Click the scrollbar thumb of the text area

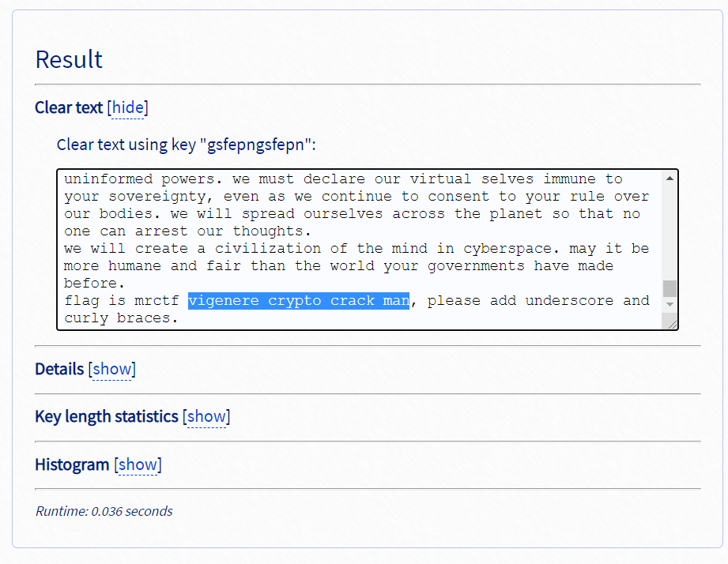click(670, 288)
